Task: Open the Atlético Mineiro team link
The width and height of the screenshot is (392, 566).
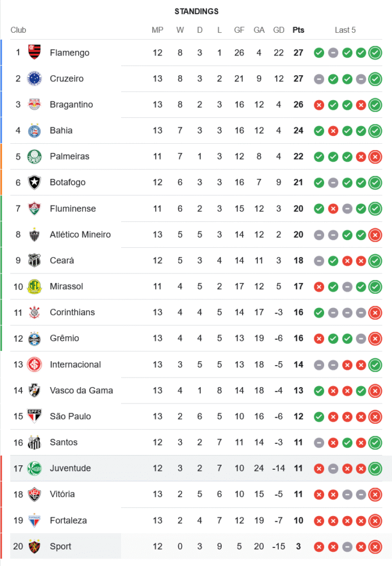Action: click(x=80, y=234)
